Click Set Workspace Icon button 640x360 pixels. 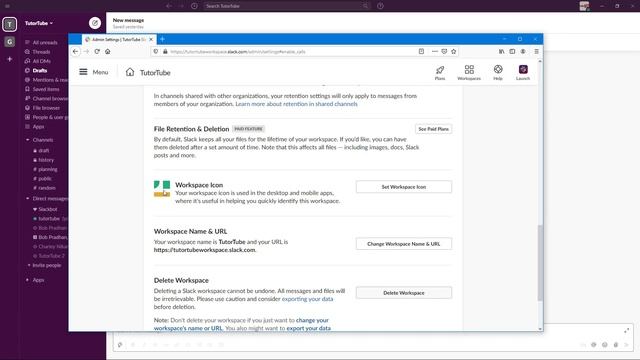404,187
